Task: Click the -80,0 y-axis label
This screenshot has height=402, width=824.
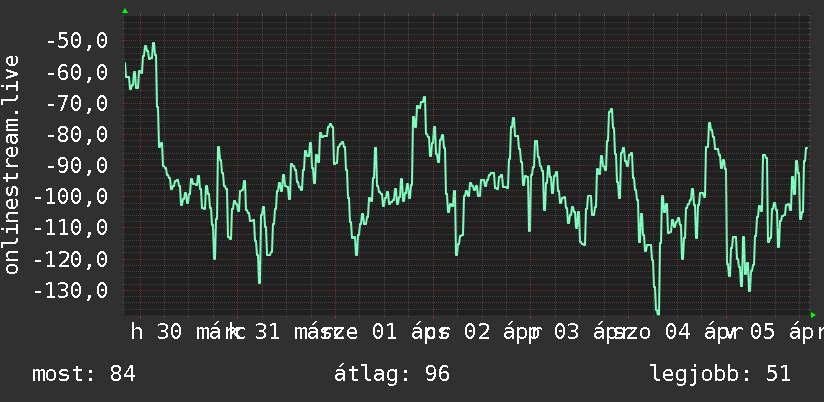Action: pos(77,135)
